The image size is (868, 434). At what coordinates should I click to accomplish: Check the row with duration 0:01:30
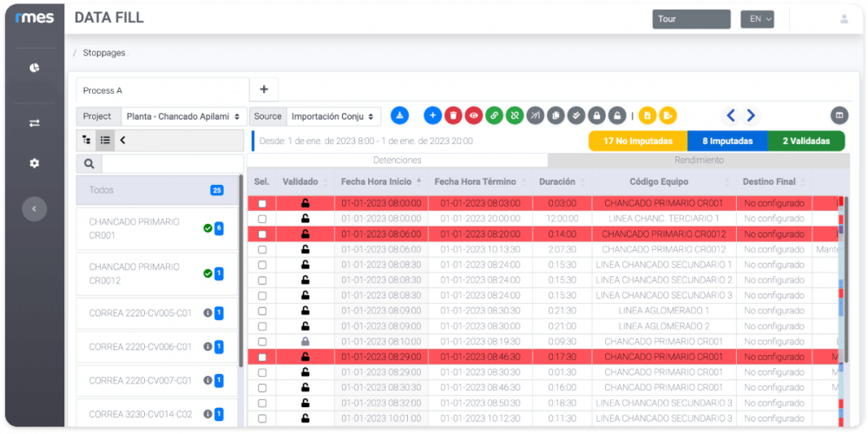262,372
